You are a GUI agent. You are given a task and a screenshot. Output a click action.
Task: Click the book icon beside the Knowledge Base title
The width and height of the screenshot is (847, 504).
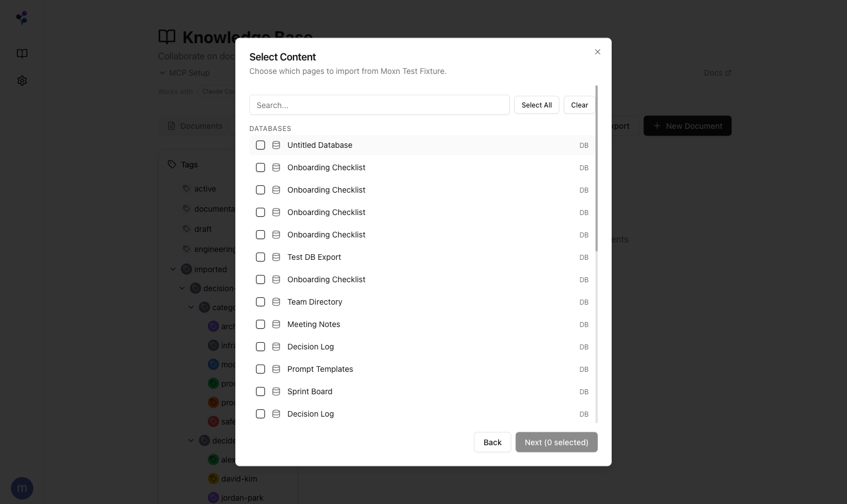167,37
